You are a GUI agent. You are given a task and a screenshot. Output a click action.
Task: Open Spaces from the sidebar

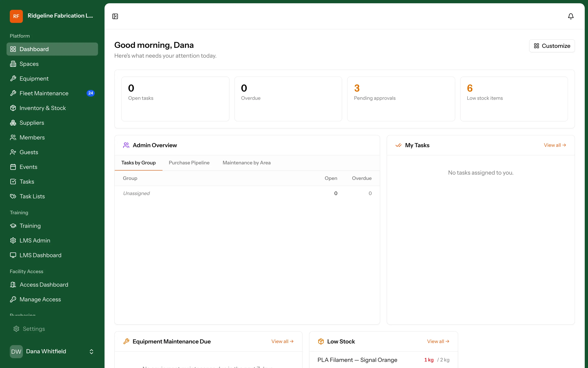[52, 64]
